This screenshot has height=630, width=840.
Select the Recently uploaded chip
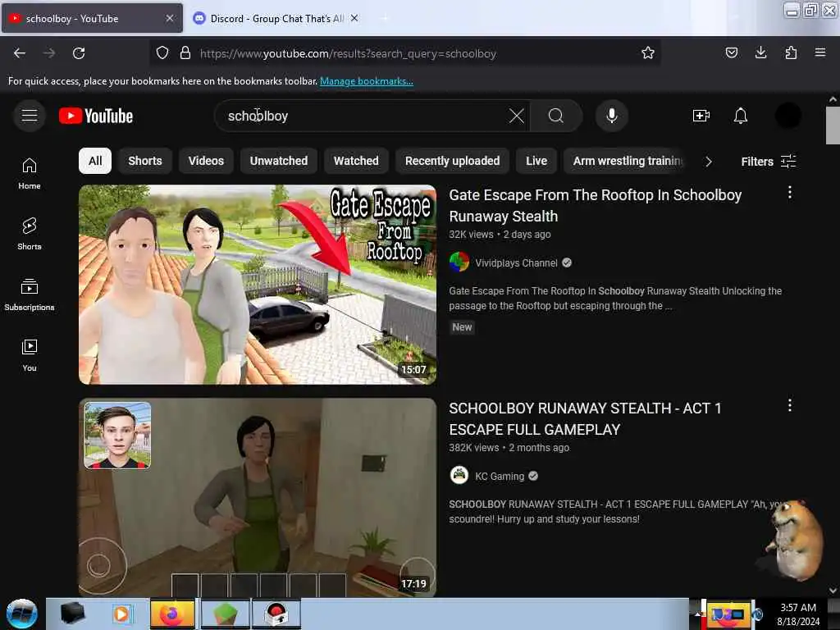452,161
